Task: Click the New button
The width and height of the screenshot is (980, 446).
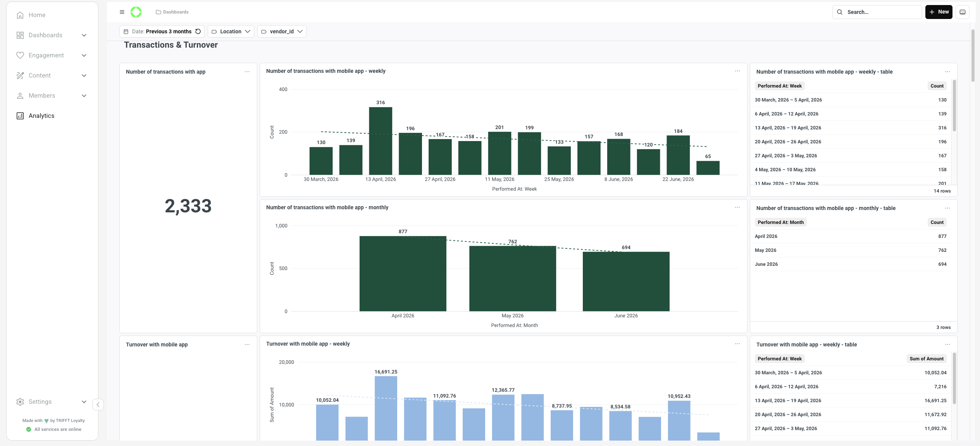Action: [x=939, y=12]
